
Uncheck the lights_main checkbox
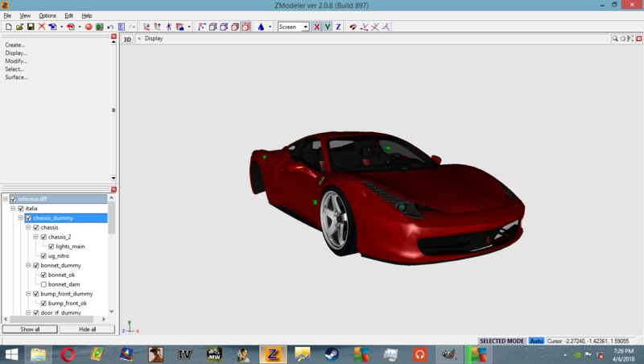click(51, 246)
